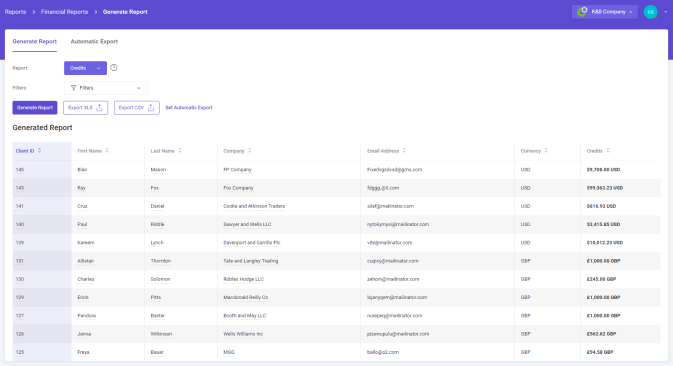Image resolution: width=673 pixels, height=366 pixels.
Task: Click MGG company cell
Action: click(x=229, y=352)
